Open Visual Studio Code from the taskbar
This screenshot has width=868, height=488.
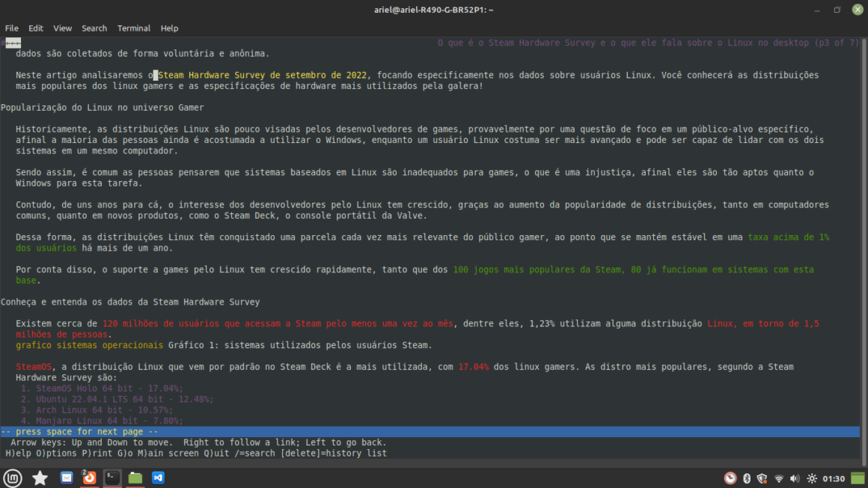158,478
